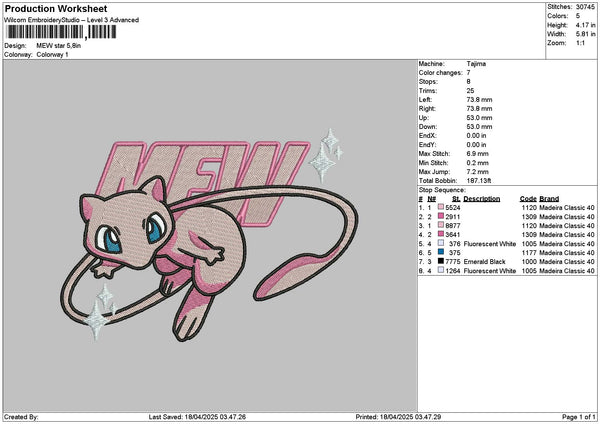Click Fluorescent White description in stop row 8

pyautogui.click(x=490, y=271)
